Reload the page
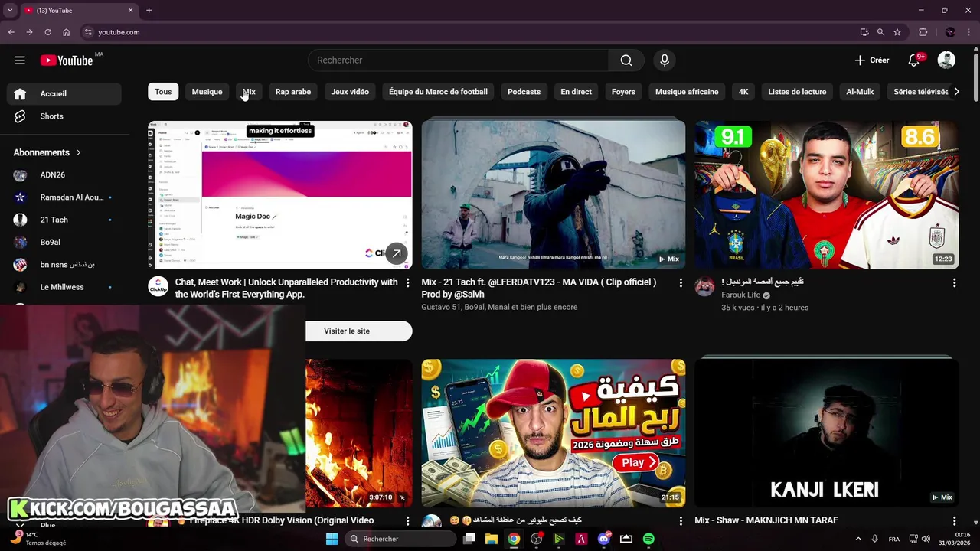 point(47,32)
